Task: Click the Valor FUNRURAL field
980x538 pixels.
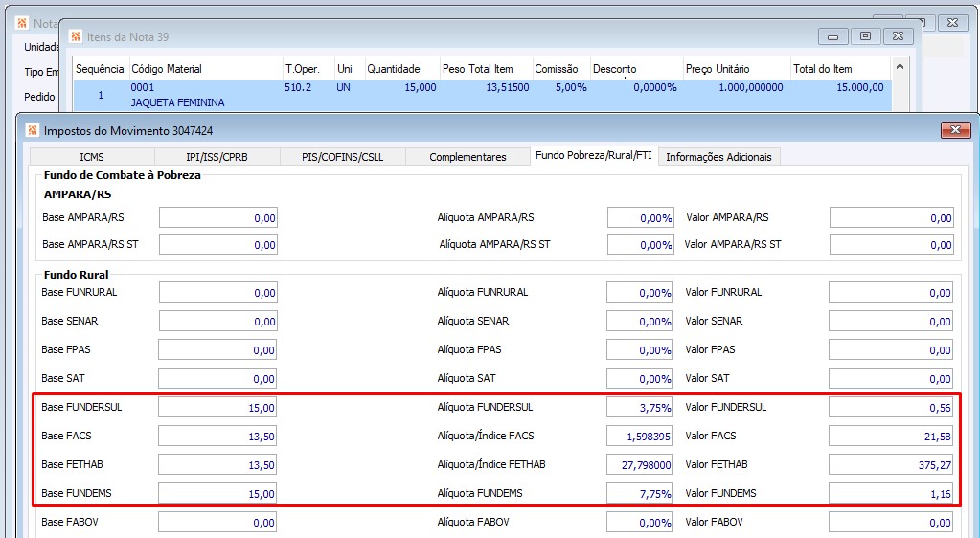Action: [891, 292]
